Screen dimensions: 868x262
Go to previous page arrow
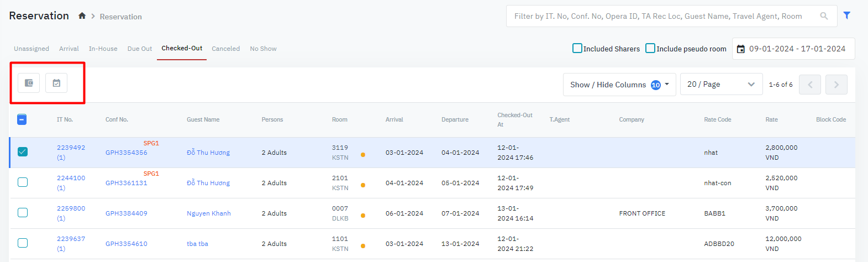(x=809, y=85)
